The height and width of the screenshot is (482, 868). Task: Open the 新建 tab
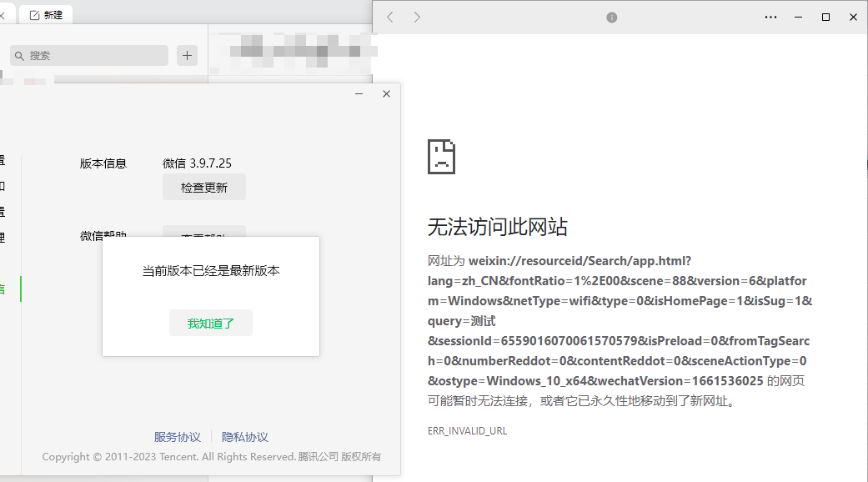pyautogui.click(x=46, y=15)
